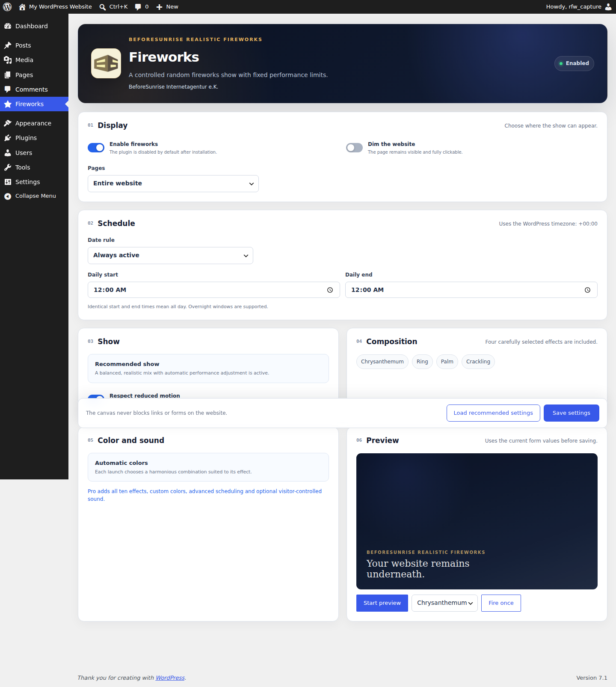This screenshot has height=687, width=616.
Task: Click the Posts pushpin icon
Action: tap(8, 45)
